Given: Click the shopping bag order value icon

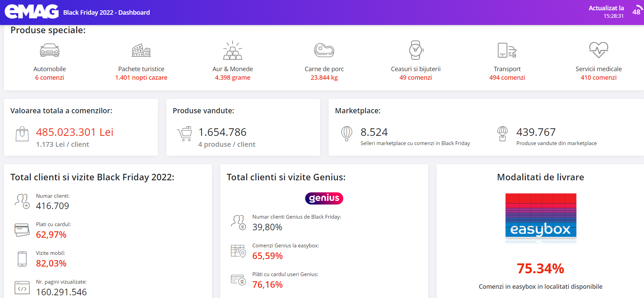Looking at the screenshot, I should coord(22,134).
